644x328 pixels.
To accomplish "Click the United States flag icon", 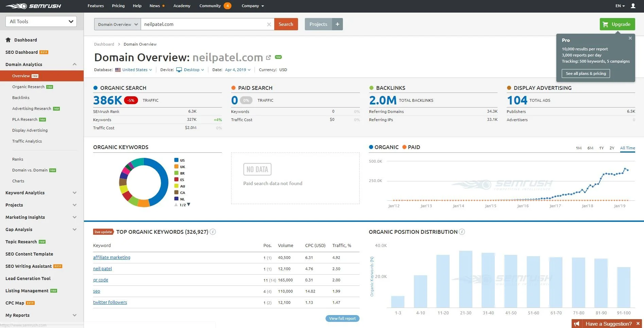I will coord(118,70).
